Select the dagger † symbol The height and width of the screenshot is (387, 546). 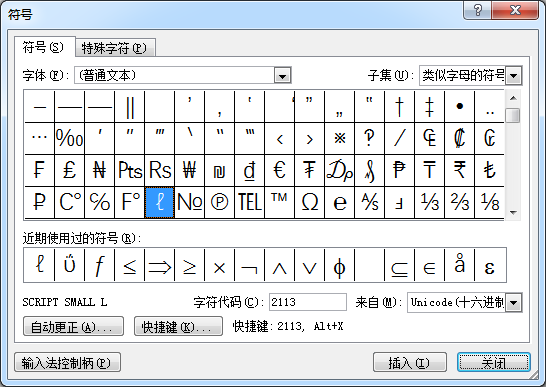399,107
